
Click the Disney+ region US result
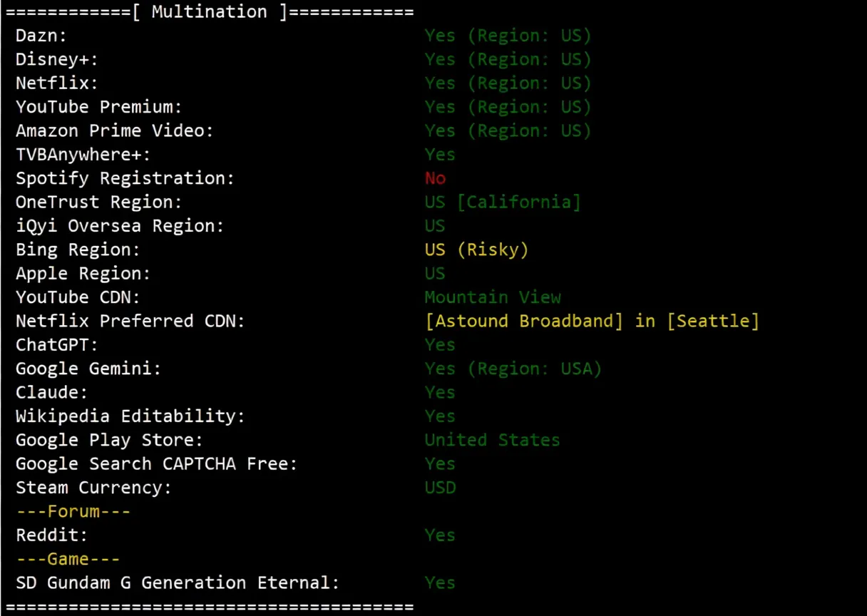[508, 59]
